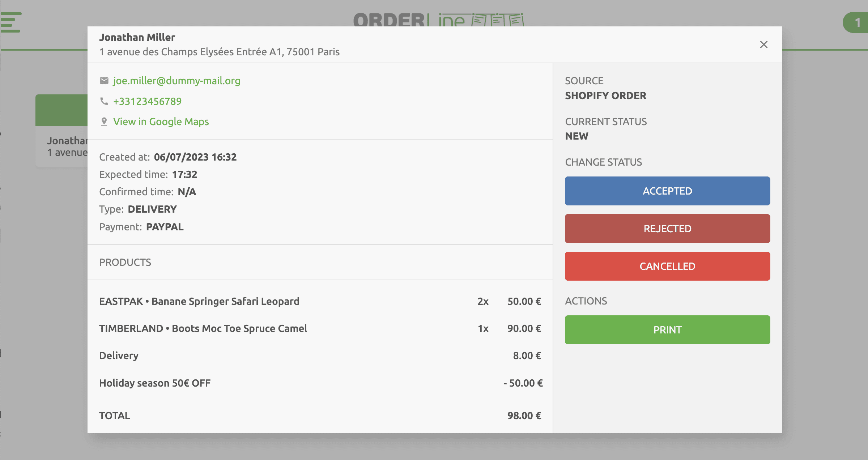Click the REJECTED status button
The width and height of the screenshot is (868, 460).
point(668,229)
